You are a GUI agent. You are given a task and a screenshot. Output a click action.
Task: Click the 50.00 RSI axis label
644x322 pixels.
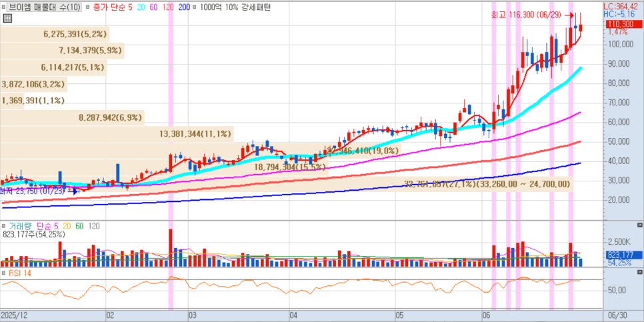pyautogui.click(x=618, y=290)
